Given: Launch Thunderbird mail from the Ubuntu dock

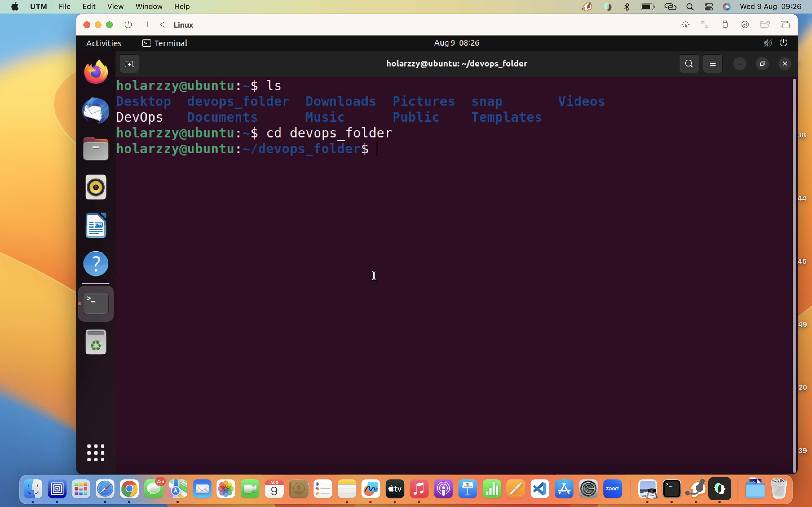Looking at the screenshot, I should (x=96, y=111).
